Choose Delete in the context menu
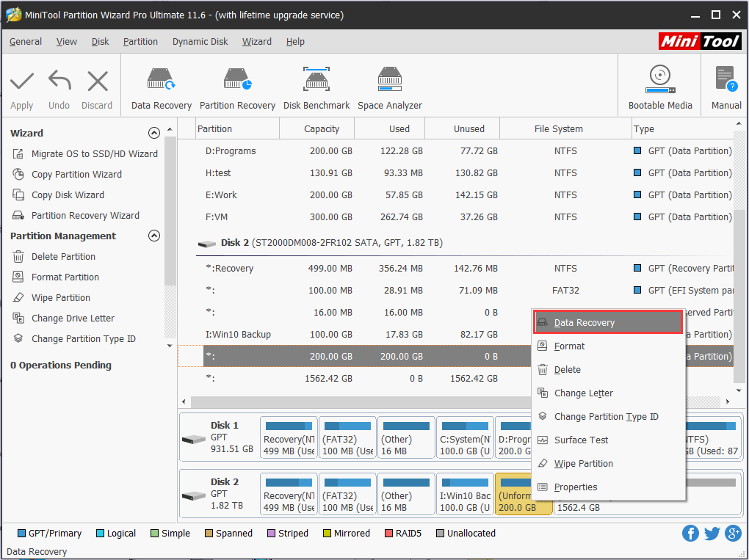Viewport: 749px width, 560px height. 608,369
